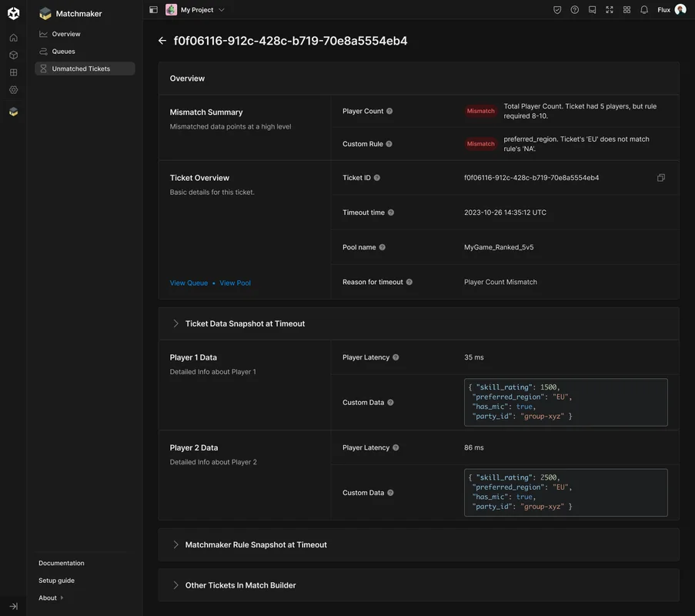Click the Player Count Mismatch badge
This screenshot has width=695, height=616.
click(x=480, y=112)
